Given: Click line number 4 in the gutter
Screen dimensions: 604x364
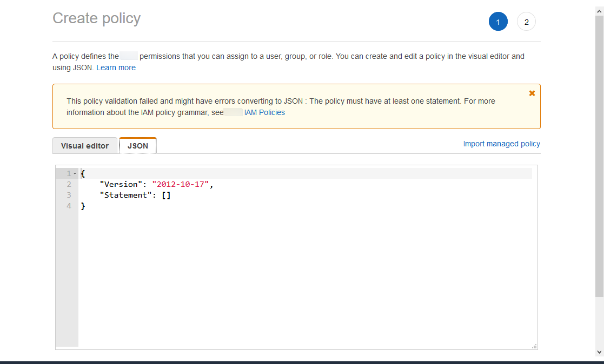Looking at the screenshot, I should click(69, 206).
